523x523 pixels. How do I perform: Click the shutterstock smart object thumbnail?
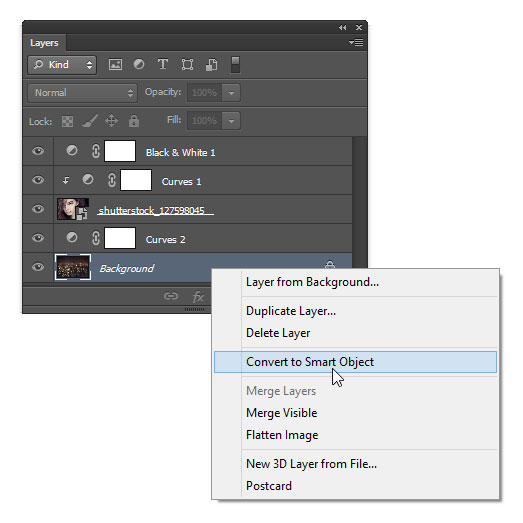(73, 209)
